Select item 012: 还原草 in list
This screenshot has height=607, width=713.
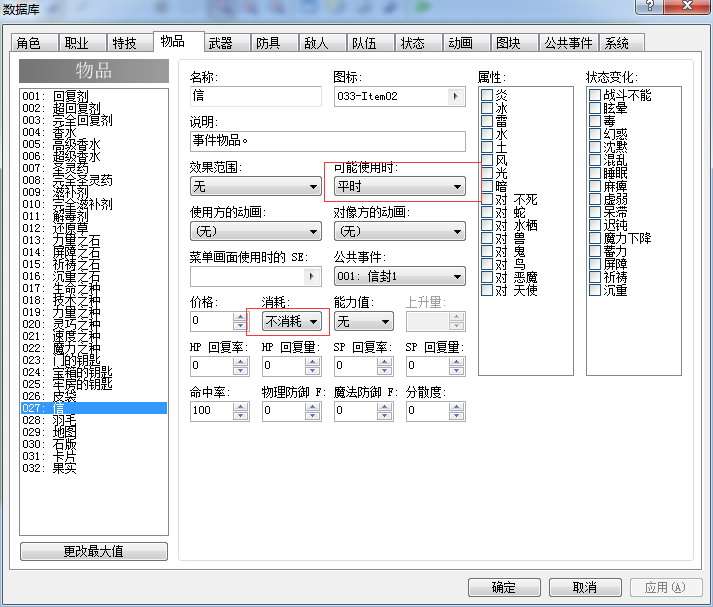[x=94, y=228]
